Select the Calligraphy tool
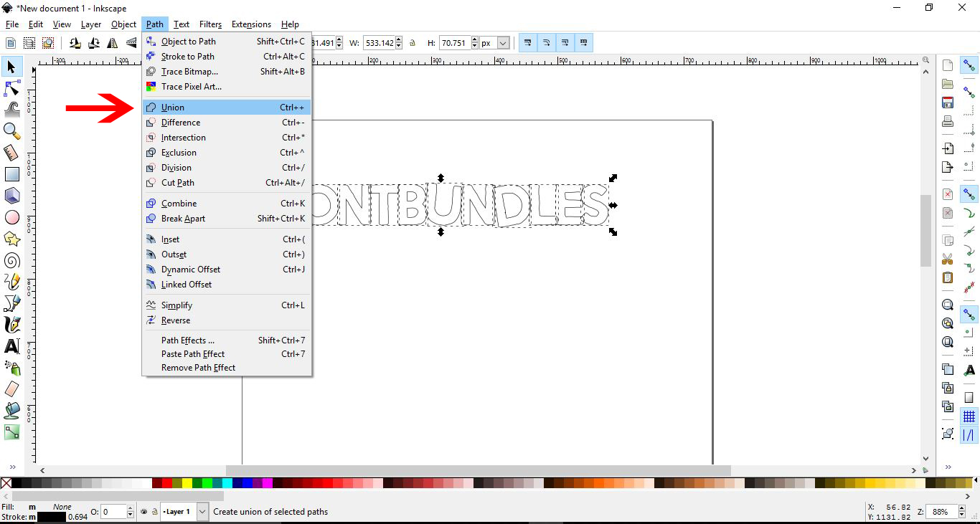This screenshot has width=980, height=524. 11,325
